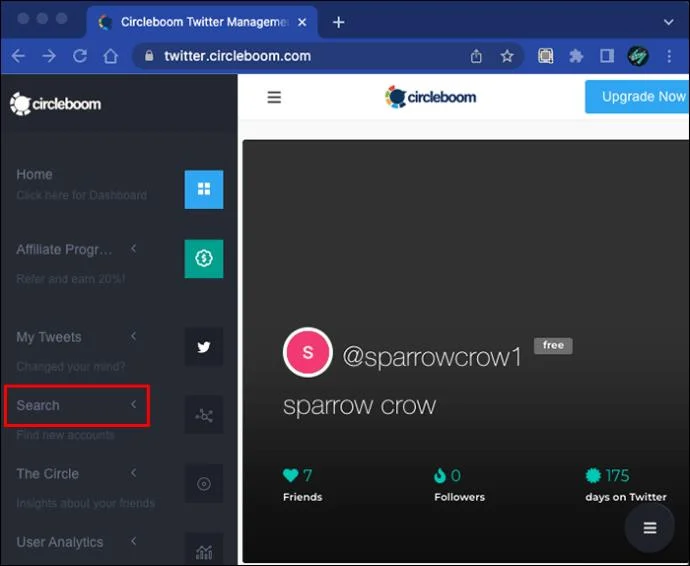Open a new browser tab
The width and height of the screenshot is (690, 566).
coord(338,22)
